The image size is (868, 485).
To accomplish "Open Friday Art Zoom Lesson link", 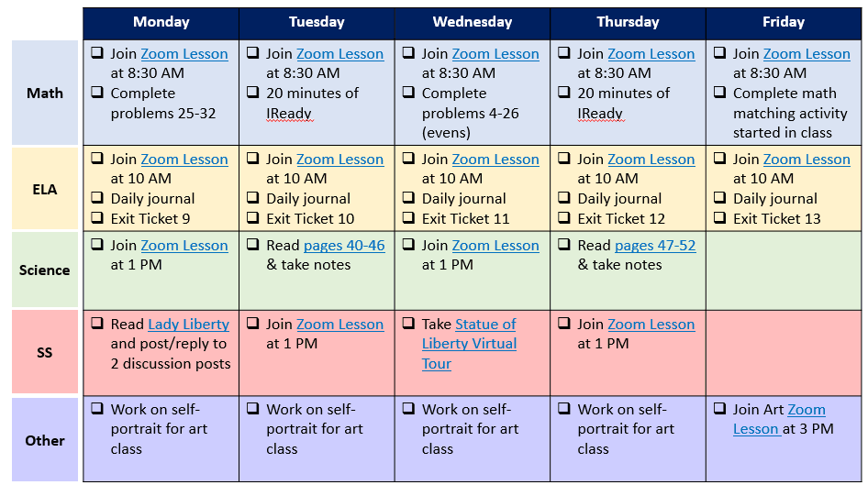I will click(779, 419).
